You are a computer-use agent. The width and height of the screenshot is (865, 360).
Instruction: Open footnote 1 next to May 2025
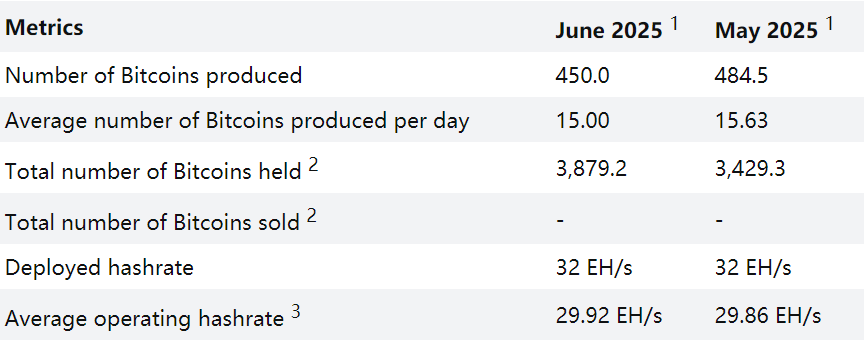coord(830,23)
